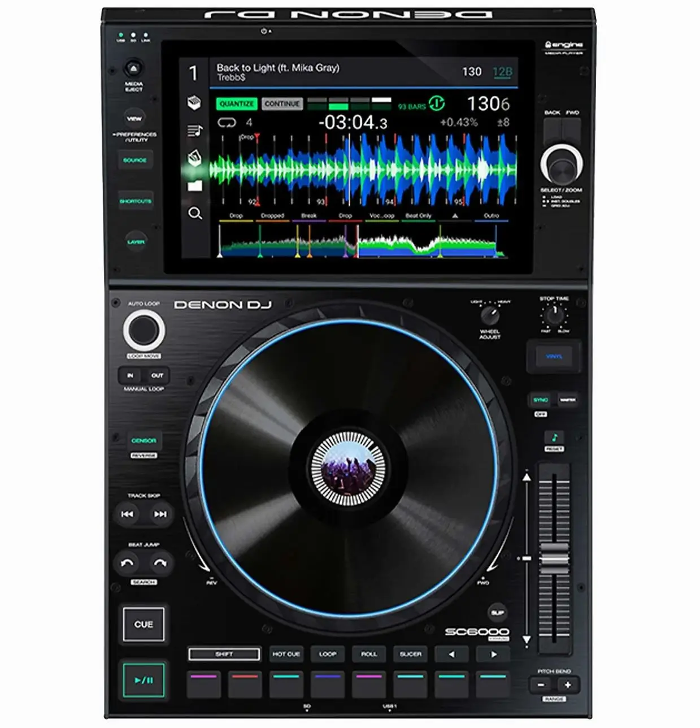The height and width of the screenshot is (728, 700).
Task: Hit the large CUE button
Action: [144, 625]
